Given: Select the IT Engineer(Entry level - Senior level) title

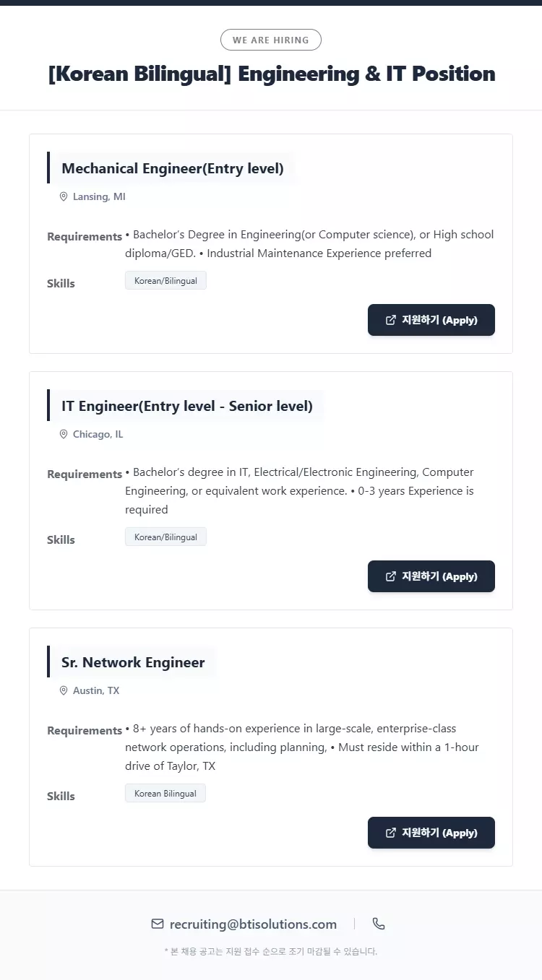Looking at the screenshot, I should tap(187, 406).
